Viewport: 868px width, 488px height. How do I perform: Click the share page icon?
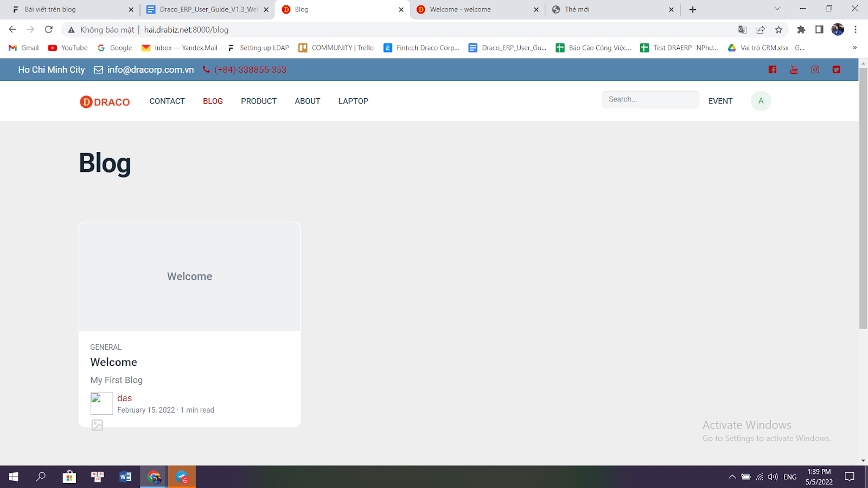coord(761,30)
